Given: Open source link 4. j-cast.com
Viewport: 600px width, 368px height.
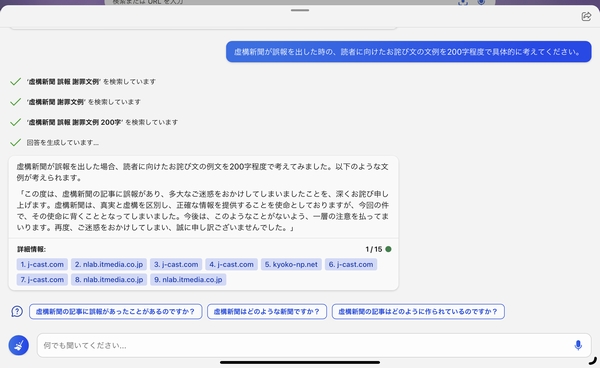Looking at the screenshot, I should 232,264.
